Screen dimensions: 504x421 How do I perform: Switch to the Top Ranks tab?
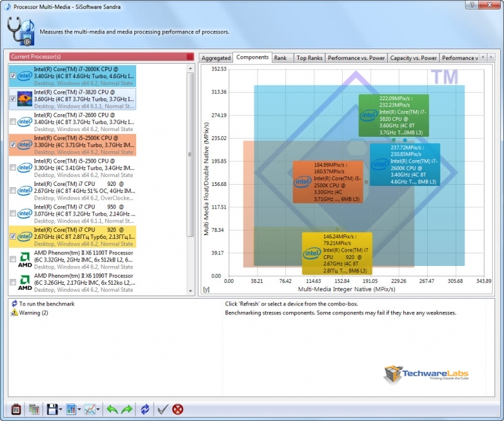pos(309,58)
